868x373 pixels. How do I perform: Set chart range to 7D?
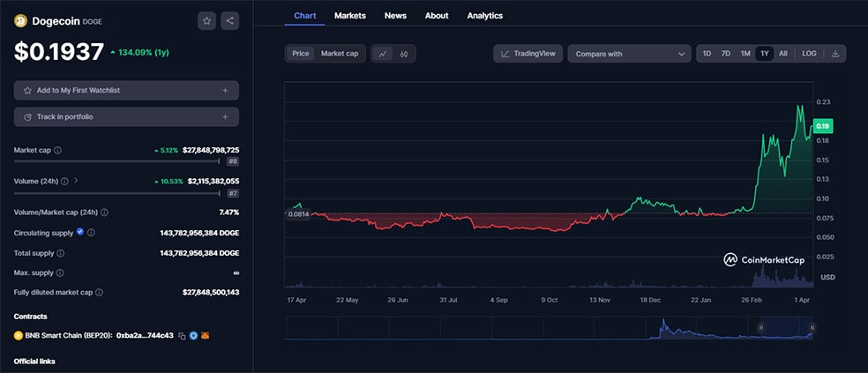pyautogui.click(x=726, y=54)
